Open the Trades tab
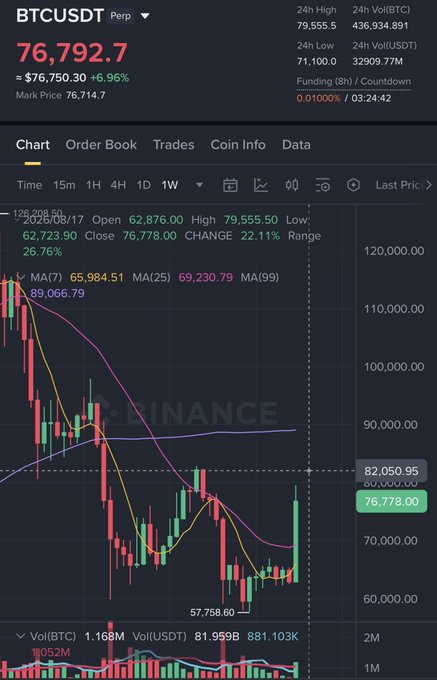This screenshot has height=680, width=437. point(173,145)
